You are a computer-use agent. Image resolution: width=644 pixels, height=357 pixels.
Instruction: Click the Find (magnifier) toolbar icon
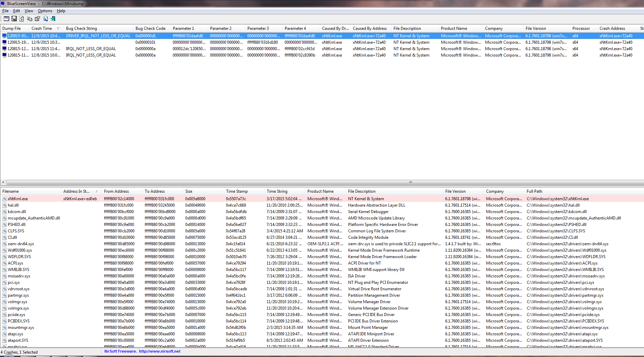coord(45,19)
